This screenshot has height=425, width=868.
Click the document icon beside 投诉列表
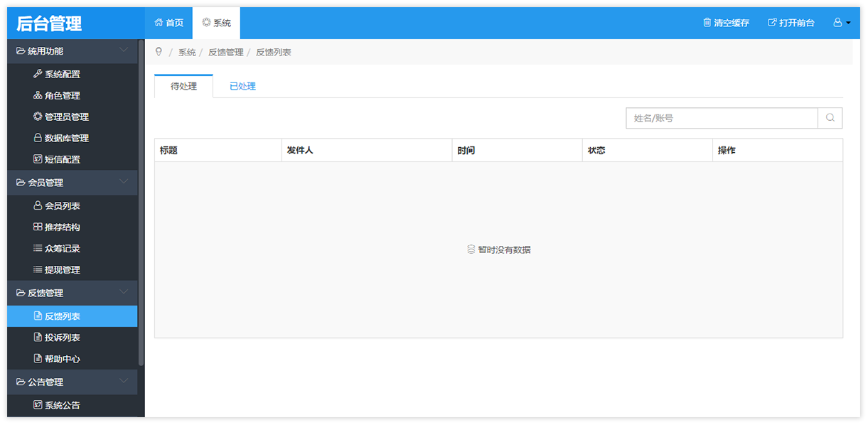coord(38,337)
